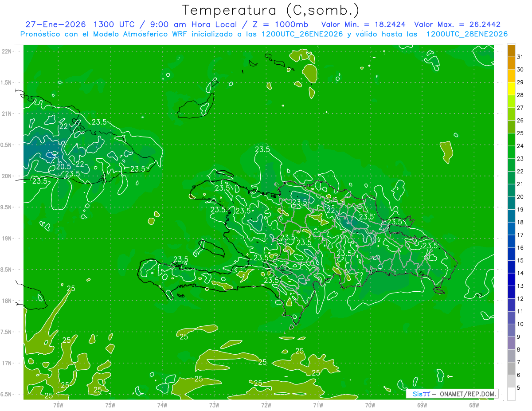Select the "1200UTC_28ENE2026" valid-until time
Viewport: 532px width, 411px height.
467,34
